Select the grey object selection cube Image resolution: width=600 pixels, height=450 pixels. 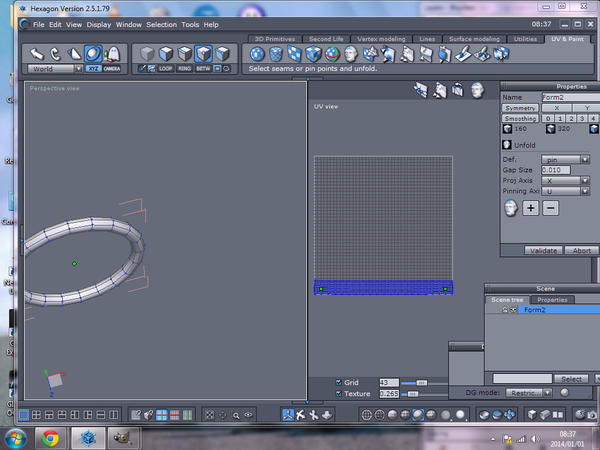pos(147,54)
